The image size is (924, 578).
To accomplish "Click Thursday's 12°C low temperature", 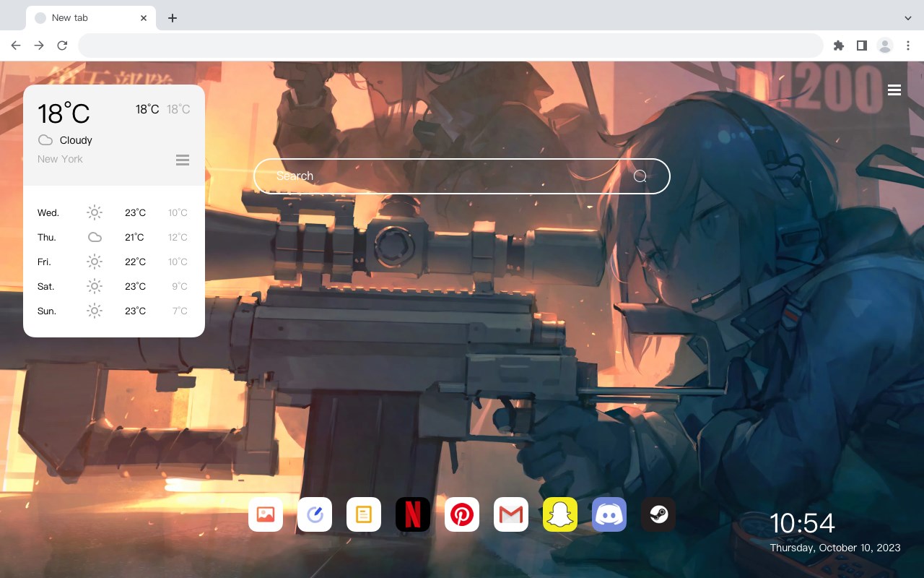I will coord(178,237).
